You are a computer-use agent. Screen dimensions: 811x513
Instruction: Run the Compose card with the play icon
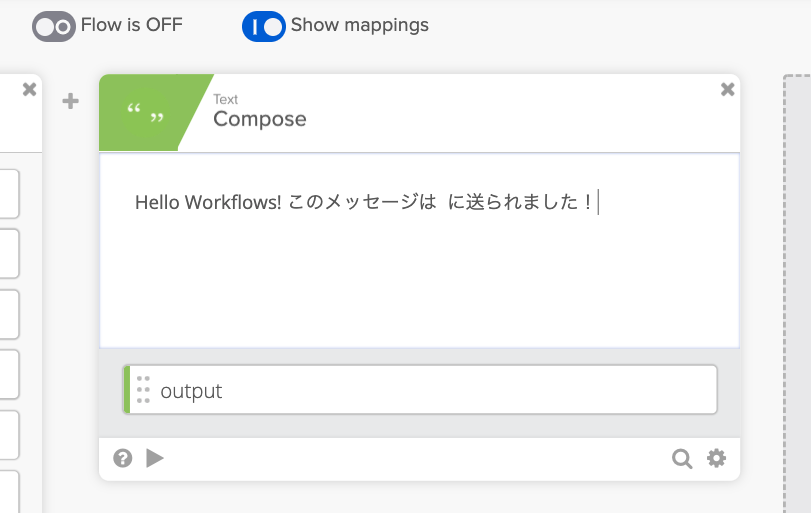(155, 458)
